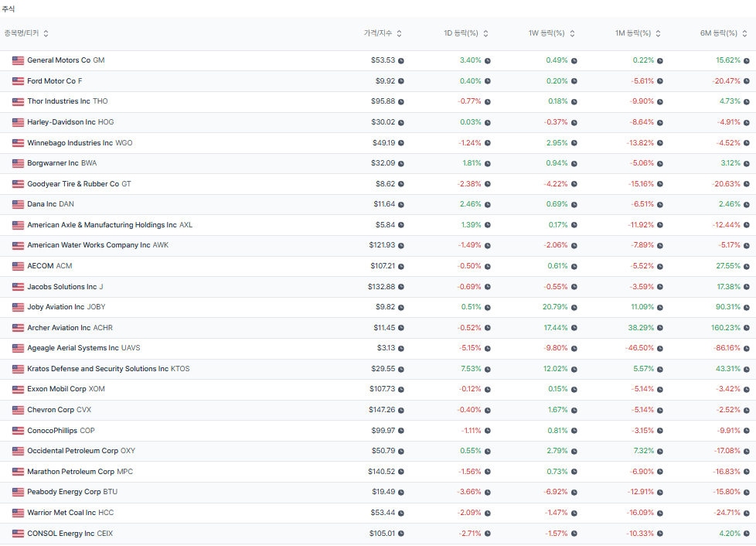Click the US flag icon for Ford Motor Co
756x546 pixels.
[x=18, y=81]
